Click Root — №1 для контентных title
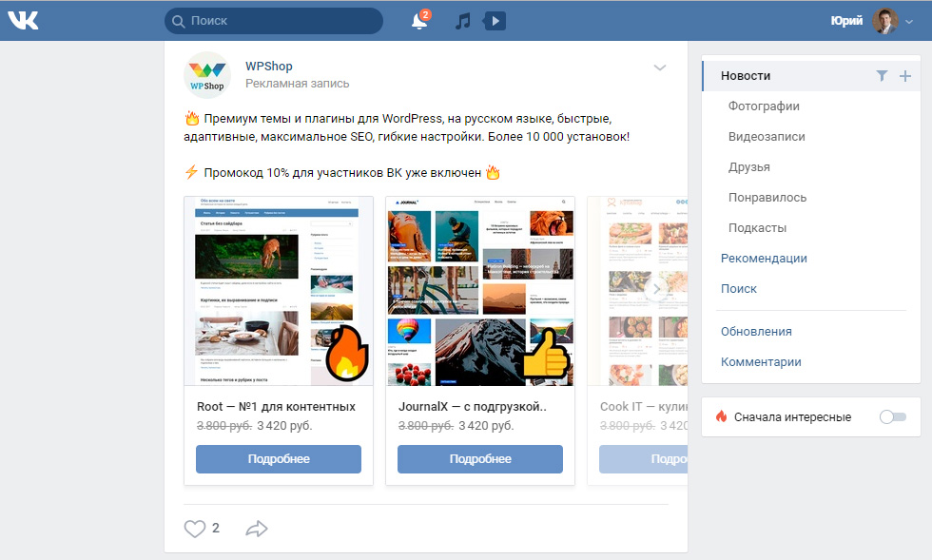 pyautogui.click(x=276, y=407)
